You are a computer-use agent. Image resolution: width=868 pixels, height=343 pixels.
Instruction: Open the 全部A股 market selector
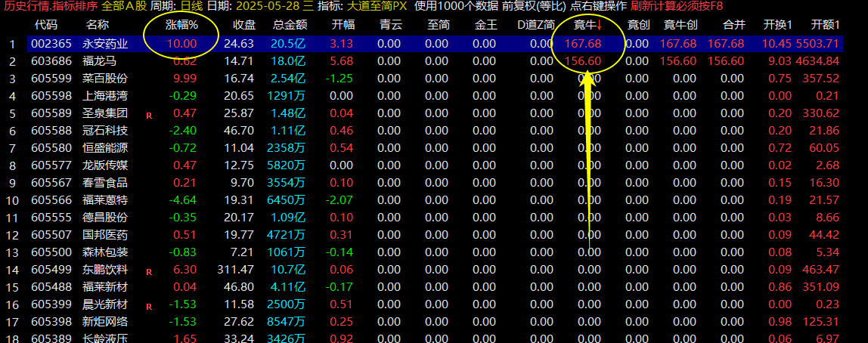click(x=123, y=6)
